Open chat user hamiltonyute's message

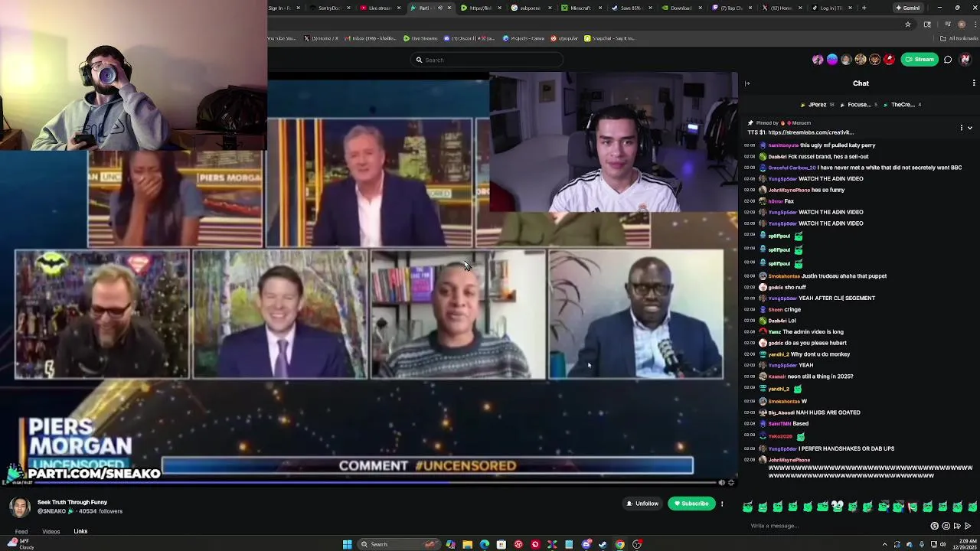click(822, 145)
